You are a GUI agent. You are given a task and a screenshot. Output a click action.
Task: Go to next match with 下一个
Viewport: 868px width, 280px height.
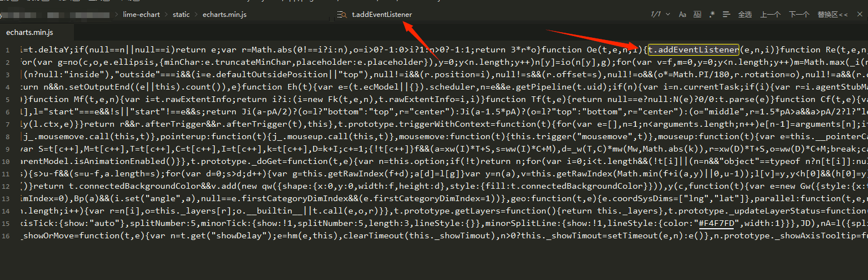pyautogui.click(x=799, y=14)
